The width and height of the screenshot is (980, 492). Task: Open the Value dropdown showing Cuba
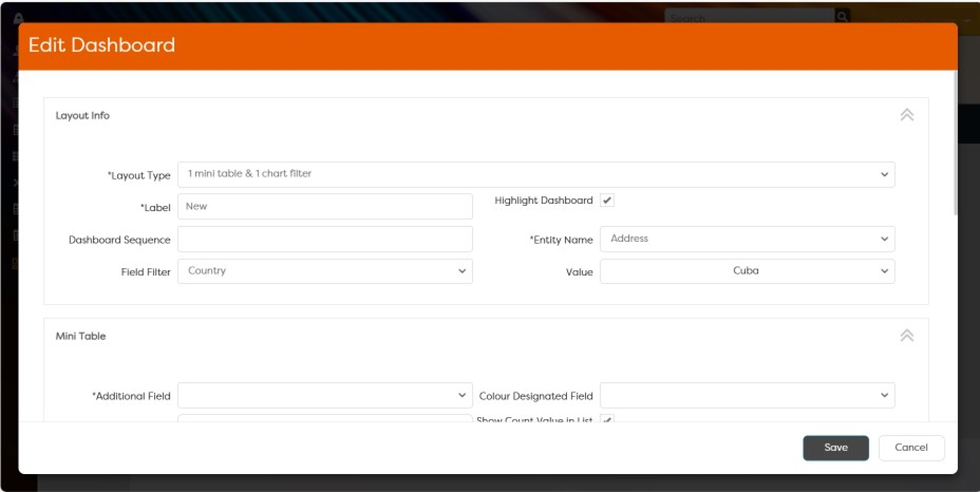coord(747,271)
